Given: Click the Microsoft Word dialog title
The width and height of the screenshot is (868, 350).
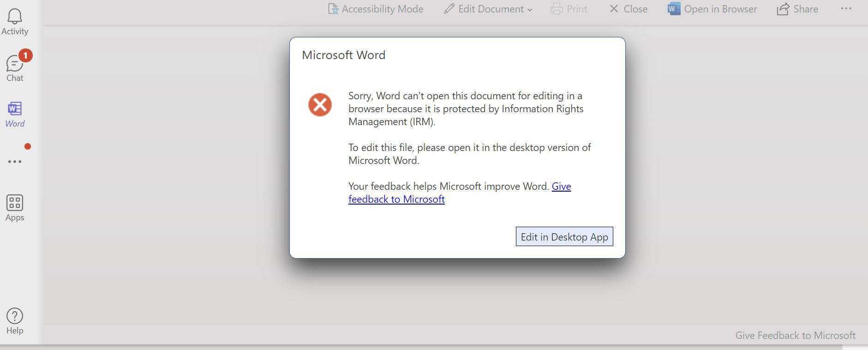Looking at the screenshot, I should point(344,55).
